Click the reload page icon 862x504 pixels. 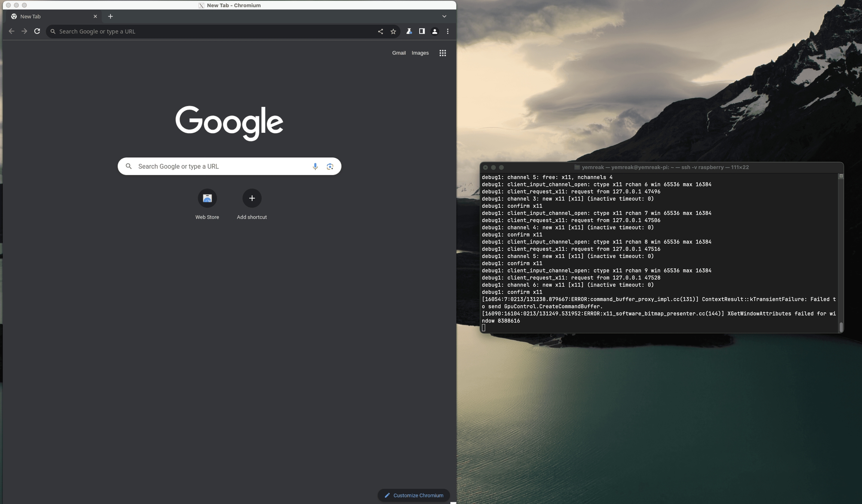coord(37,31)
